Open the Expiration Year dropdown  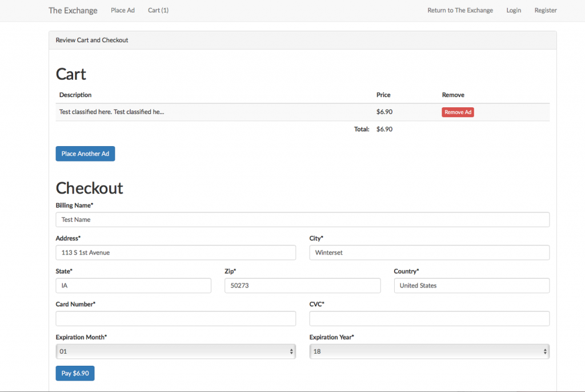[430, 351]
